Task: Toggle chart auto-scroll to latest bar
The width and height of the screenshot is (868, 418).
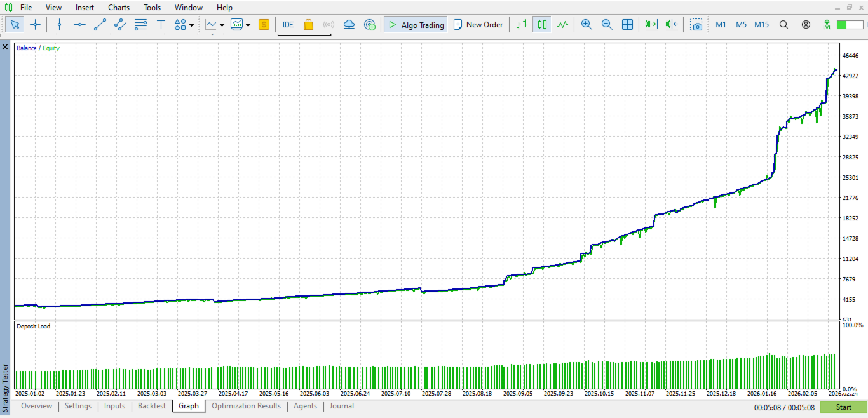Action: click(x=651, y=25)
